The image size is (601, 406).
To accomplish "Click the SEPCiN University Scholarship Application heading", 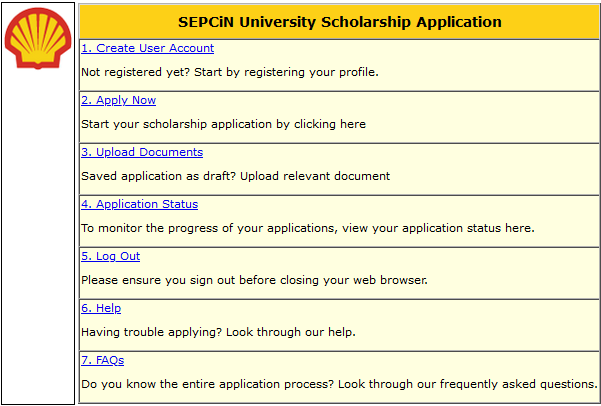I will pyautogui.click(x=340, y=21).
